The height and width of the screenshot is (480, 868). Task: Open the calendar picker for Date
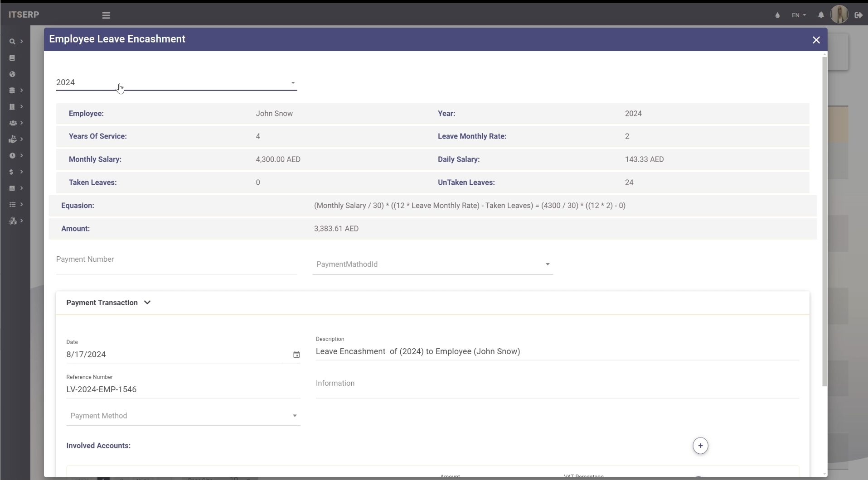pos(296,355)
